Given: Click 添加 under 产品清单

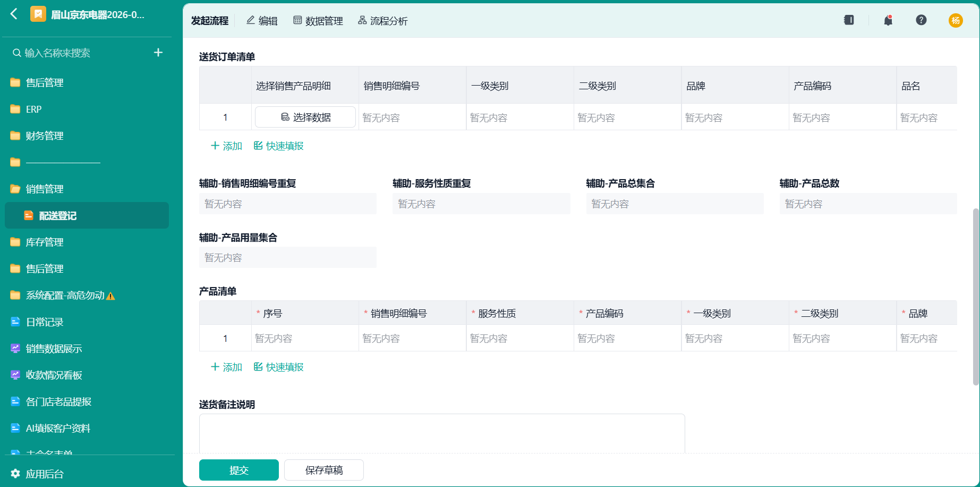Looking at the screenshot, I should 227,367.
